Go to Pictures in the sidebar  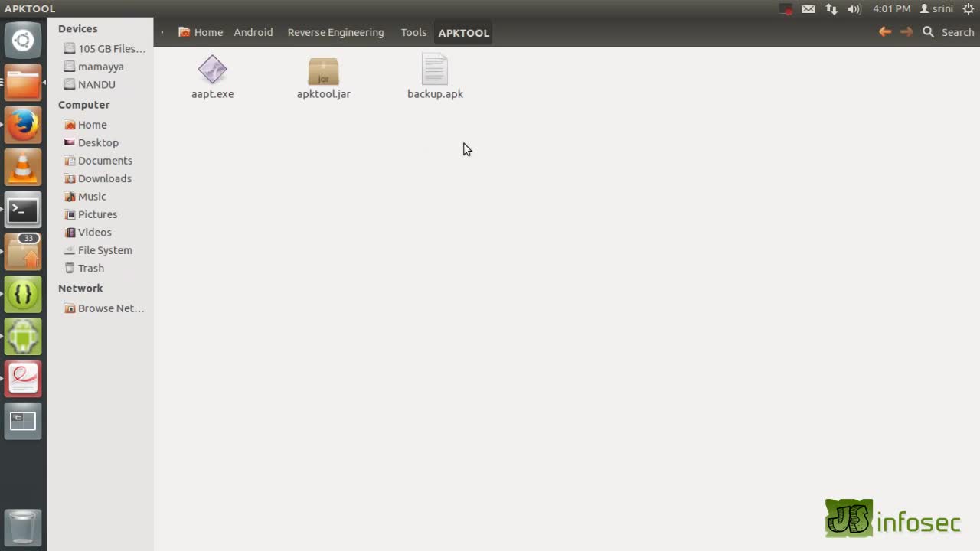(90, 214)
